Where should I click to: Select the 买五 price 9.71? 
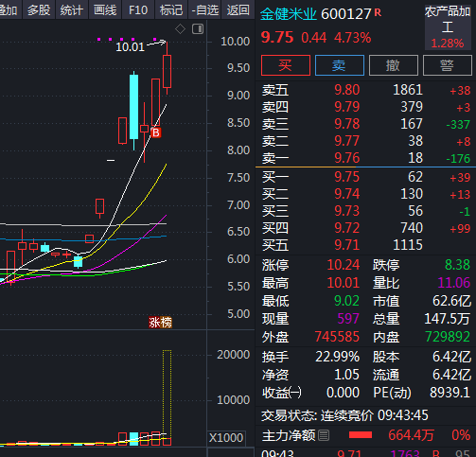[x=346, y=245]
